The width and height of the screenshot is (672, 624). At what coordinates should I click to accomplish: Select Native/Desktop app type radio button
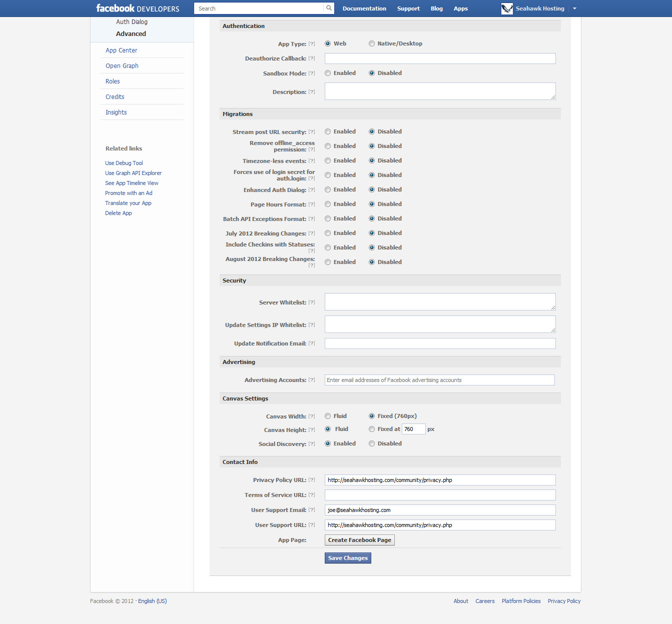[372, 43]
